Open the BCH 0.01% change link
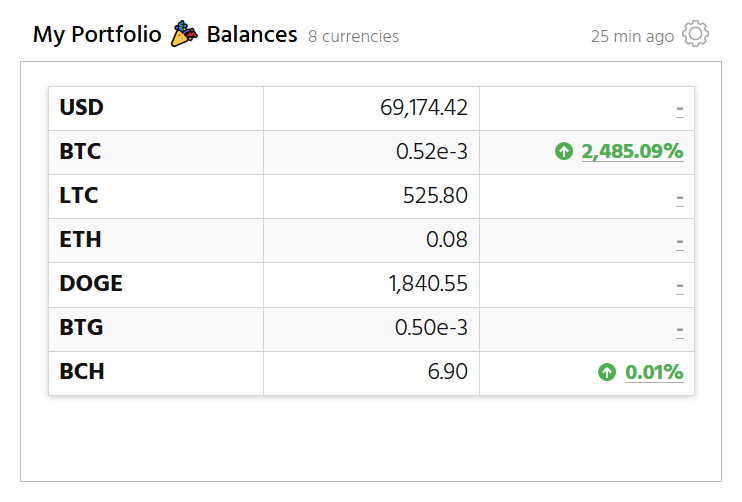 click(654, 372)
